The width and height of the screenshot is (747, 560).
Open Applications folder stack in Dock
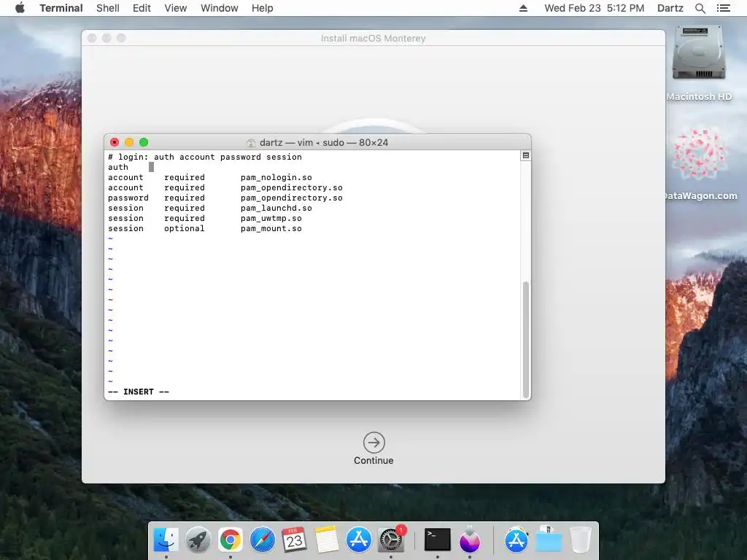tap(516, 540)
